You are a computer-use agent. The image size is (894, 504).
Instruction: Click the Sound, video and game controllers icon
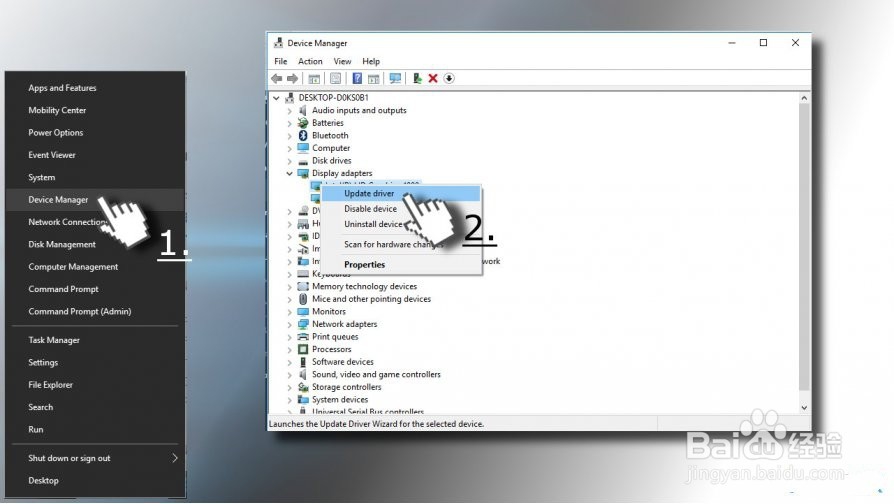point(303,375)
